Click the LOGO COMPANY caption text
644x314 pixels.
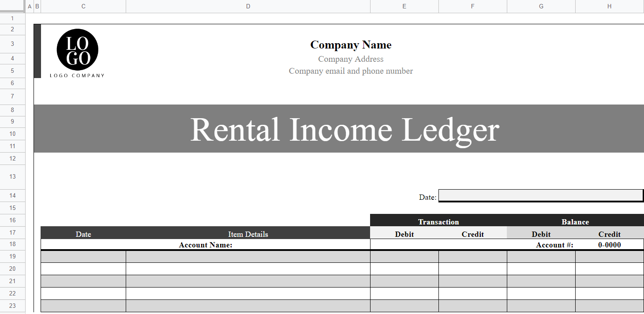(77, 75)
